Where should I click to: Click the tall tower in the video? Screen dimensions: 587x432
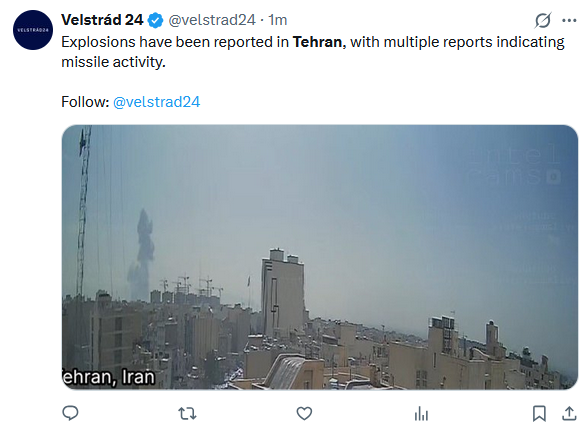[283, 292]
